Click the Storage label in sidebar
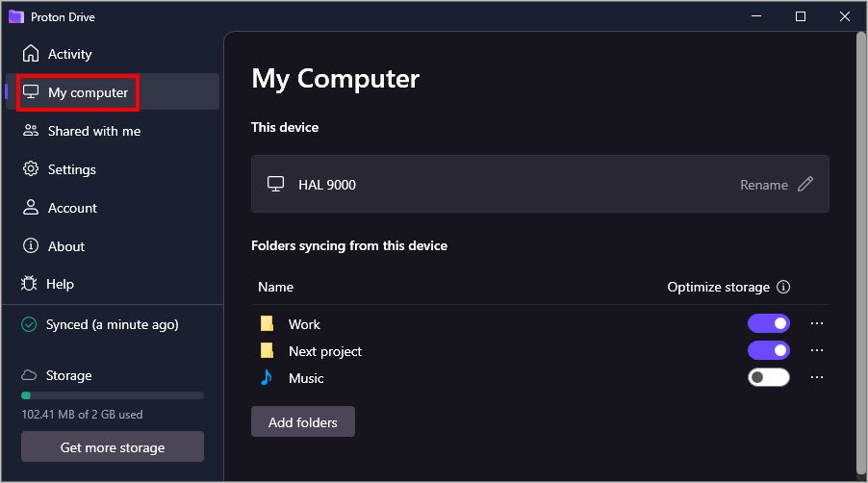868x483 pixels. click(x=68, y=375)
